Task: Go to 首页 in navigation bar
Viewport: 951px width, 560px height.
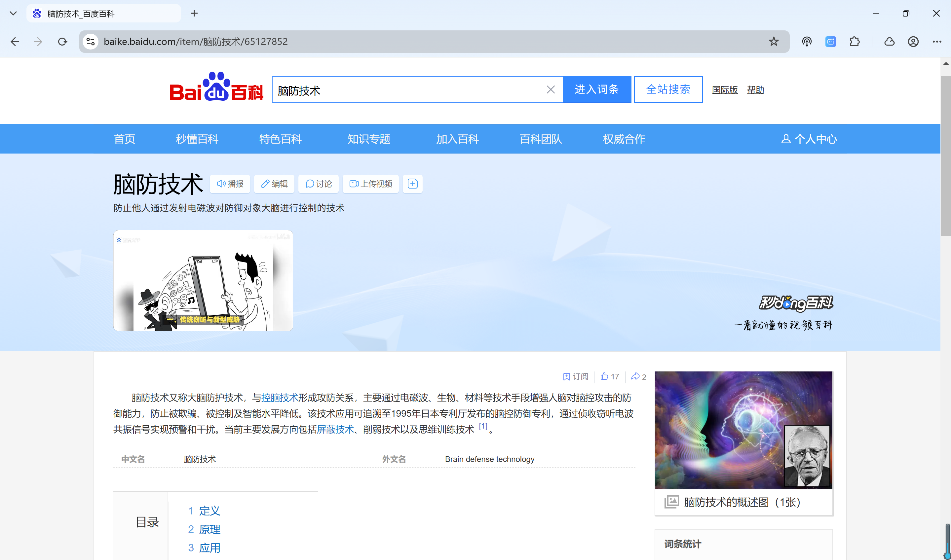Action: (125, 139)
